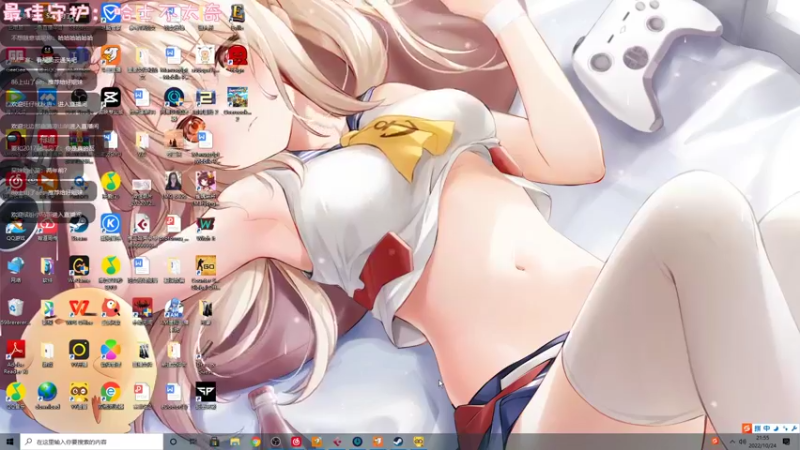The height and width of the screenshot is (450, 800).
Task: Launch the black icon with yellow ring
Action: (79, 349)
